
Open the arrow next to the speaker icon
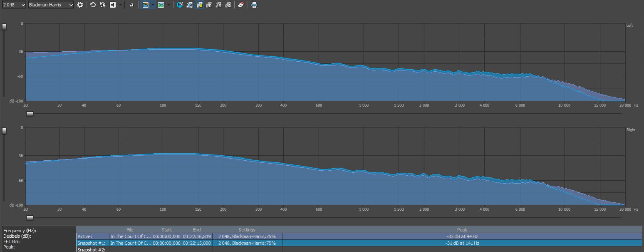pos(120,5)
